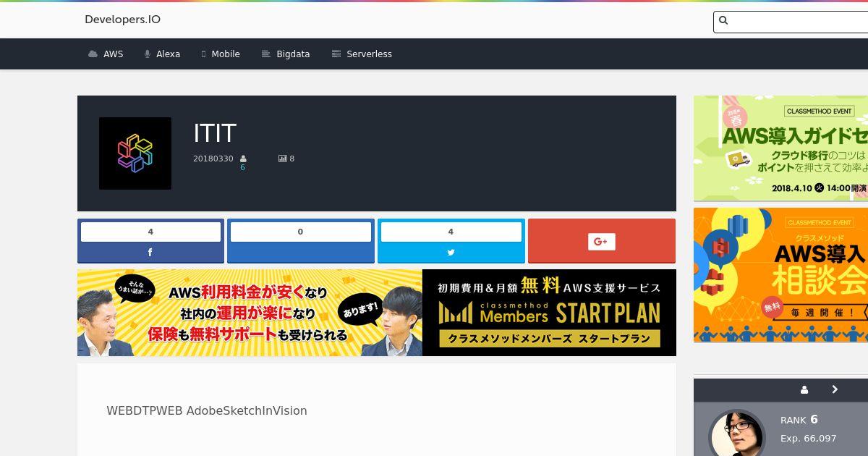Click the server icon beside Serverless
868x456 pixels.
pos(336,54)
